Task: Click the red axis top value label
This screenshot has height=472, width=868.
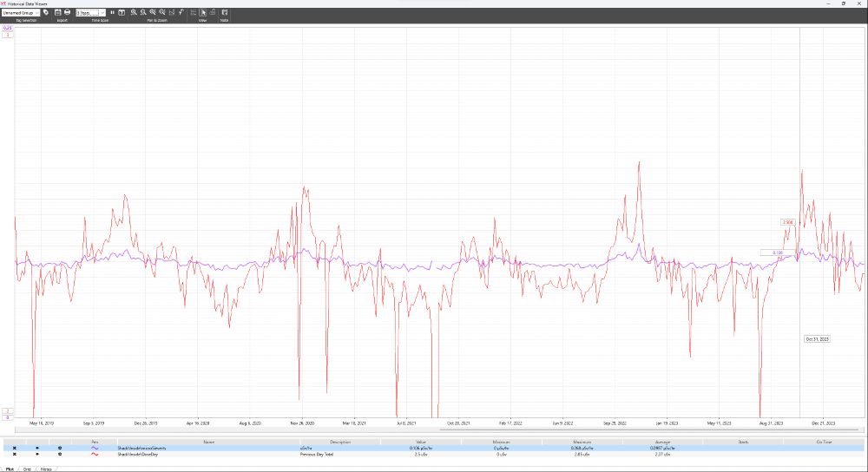Action: pos(8,35)
